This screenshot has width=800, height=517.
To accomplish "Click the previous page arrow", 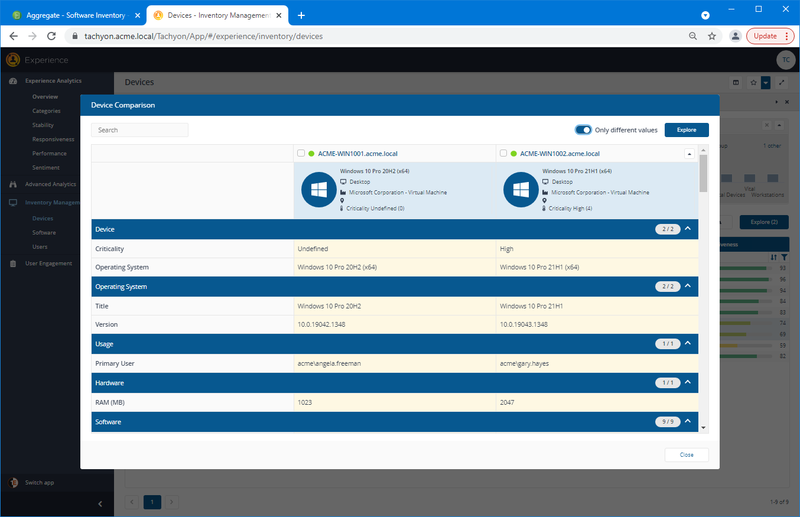I will pos(132,502).
